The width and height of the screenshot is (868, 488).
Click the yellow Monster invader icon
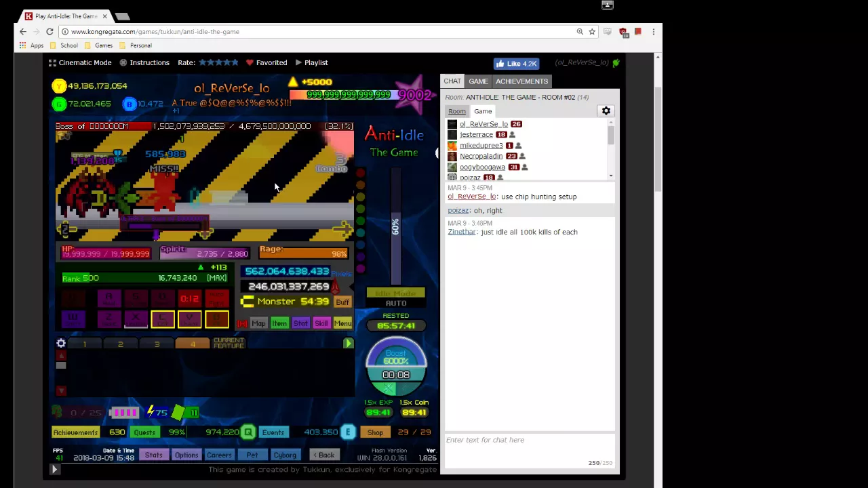coord(248,302)
